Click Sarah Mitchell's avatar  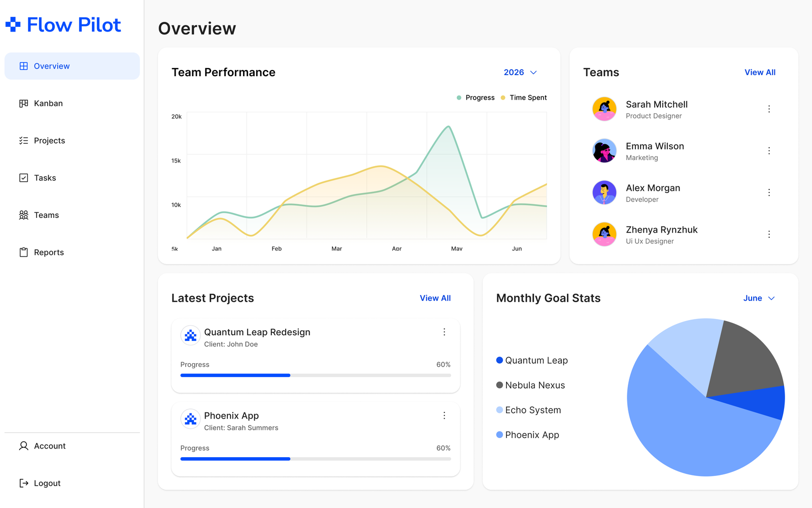(604, 109)
